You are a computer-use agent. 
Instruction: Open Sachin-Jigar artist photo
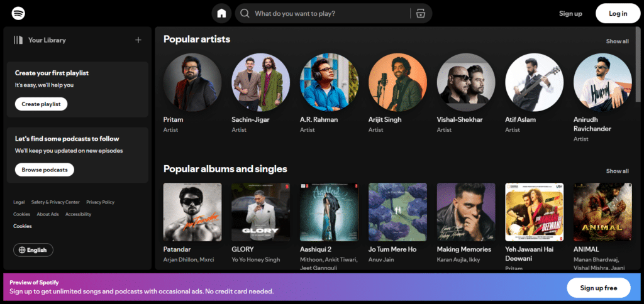pos(261,82)
